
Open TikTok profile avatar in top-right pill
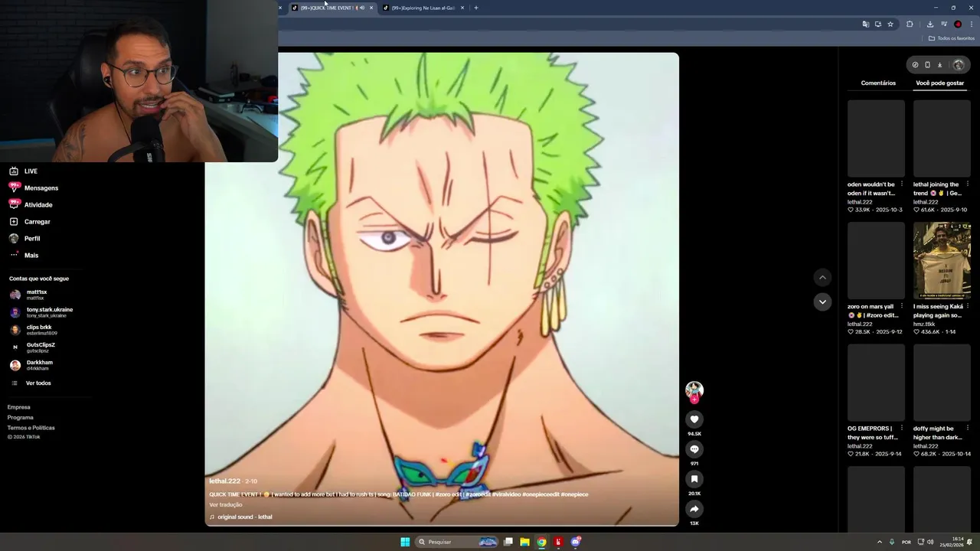pyautogui.click(x=959, y=65)
